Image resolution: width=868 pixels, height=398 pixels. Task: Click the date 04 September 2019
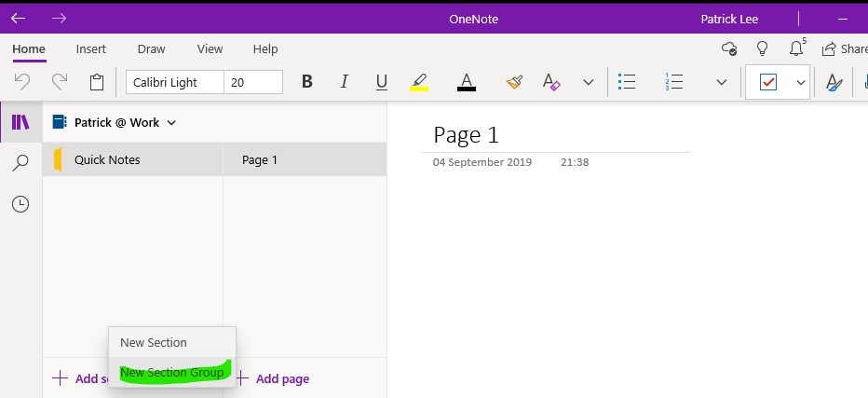(482, 162)
